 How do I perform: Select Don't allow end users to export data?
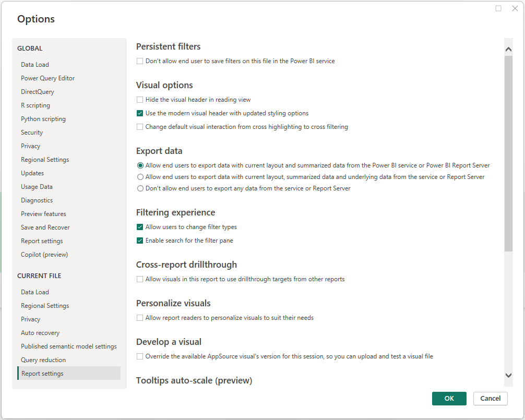click(140, 188)
